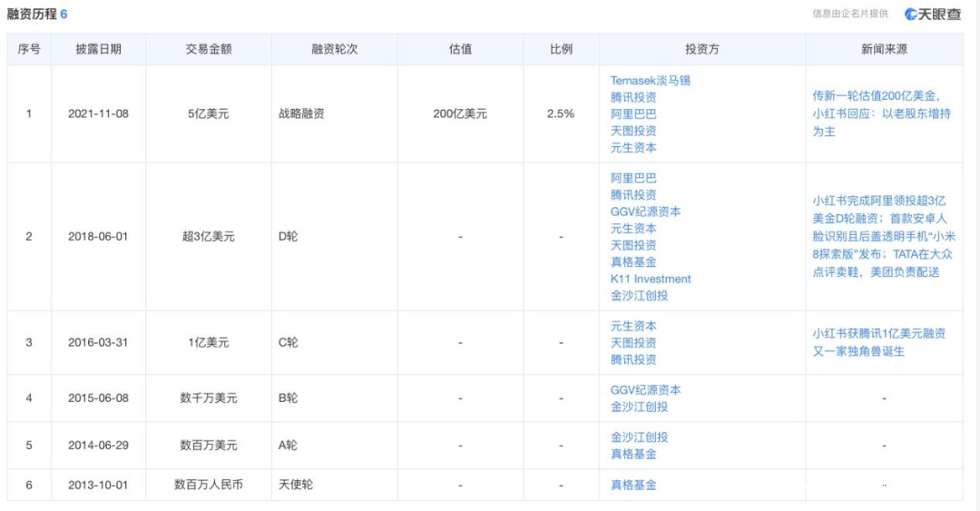Click the 融资轮次 column header
The height and width of the screenshot is (511, 980).
[x=334, y=49]
